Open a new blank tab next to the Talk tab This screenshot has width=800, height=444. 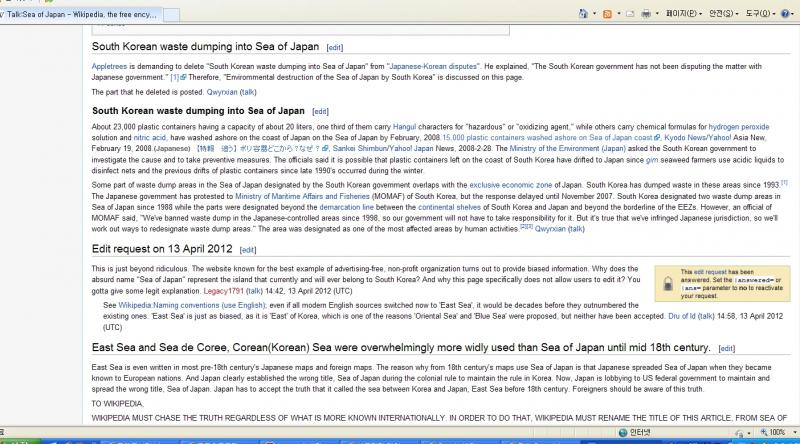tap(171, 16)
